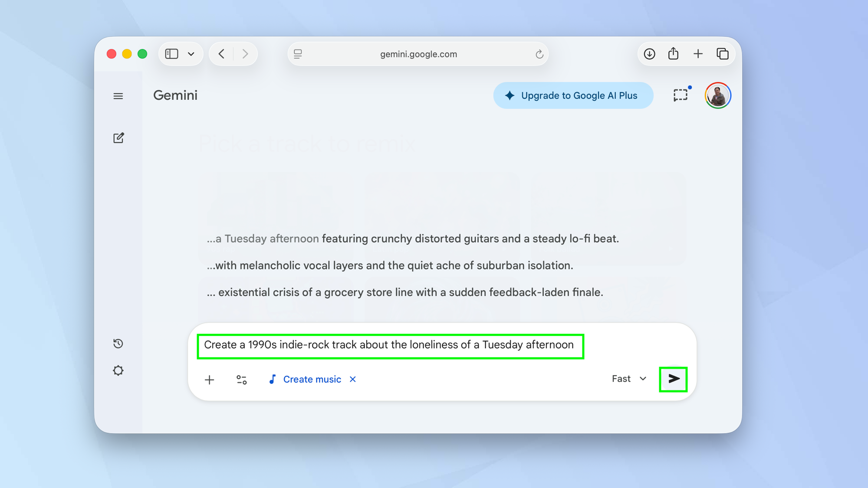Open the sidebar options chevron dropdown
The image size is (868, 488).
pos(191,54)
